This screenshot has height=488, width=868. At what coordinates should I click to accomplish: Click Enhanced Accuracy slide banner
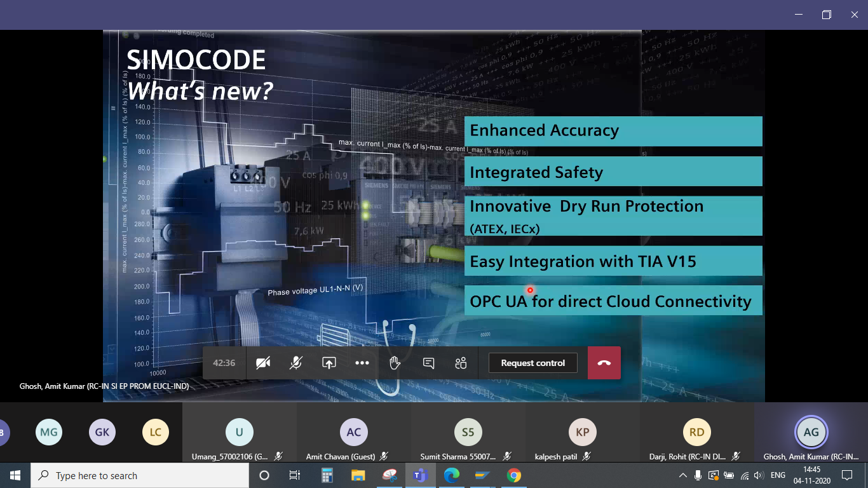point(613,131)
